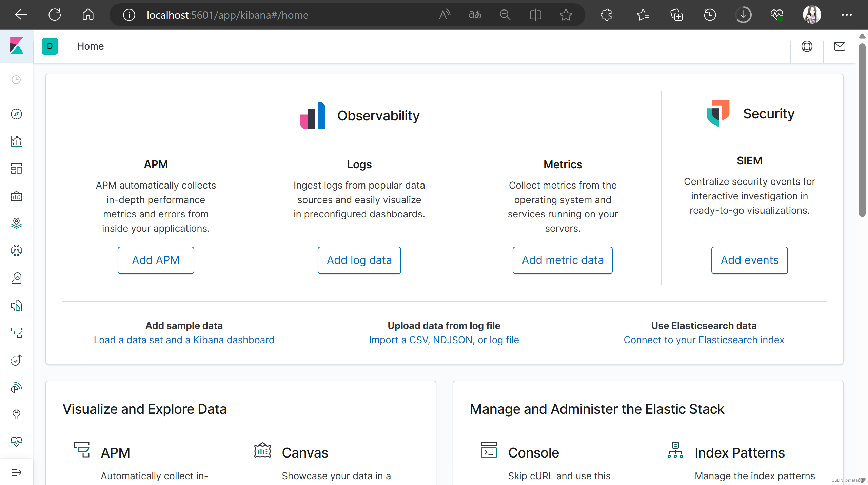Click the Canvas card icon
Image resolution: width=868 pixels, height=485 pixels.
(262, 450)
